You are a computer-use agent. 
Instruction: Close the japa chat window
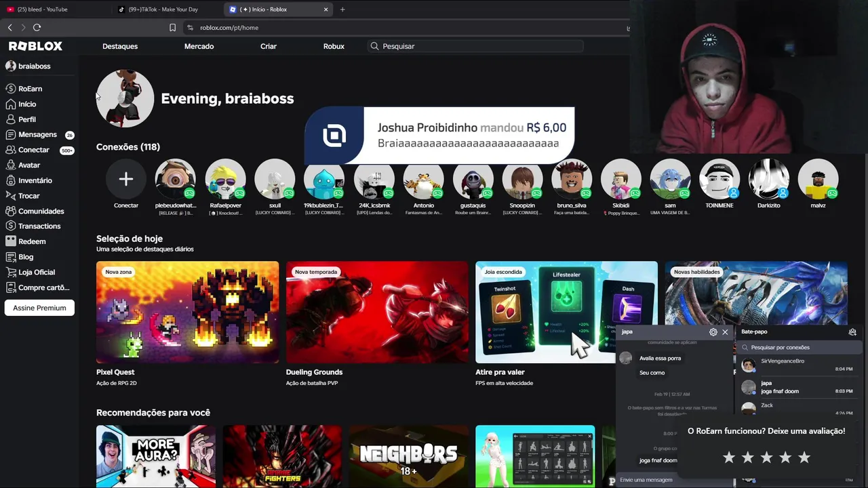point(725,332)
